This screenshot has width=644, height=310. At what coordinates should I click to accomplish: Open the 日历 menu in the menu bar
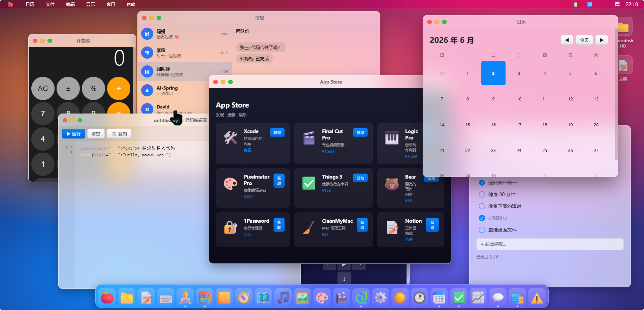tap(30, 4)
